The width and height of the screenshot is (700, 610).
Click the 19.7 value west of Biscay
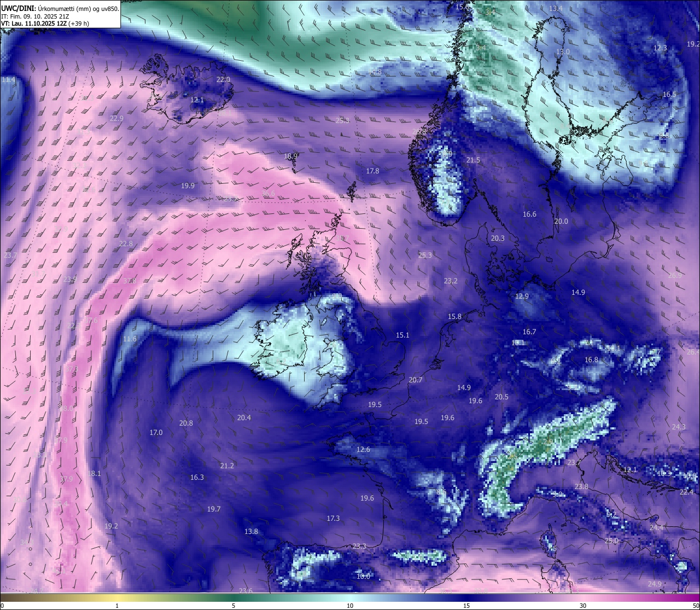(x=214, y=509)
